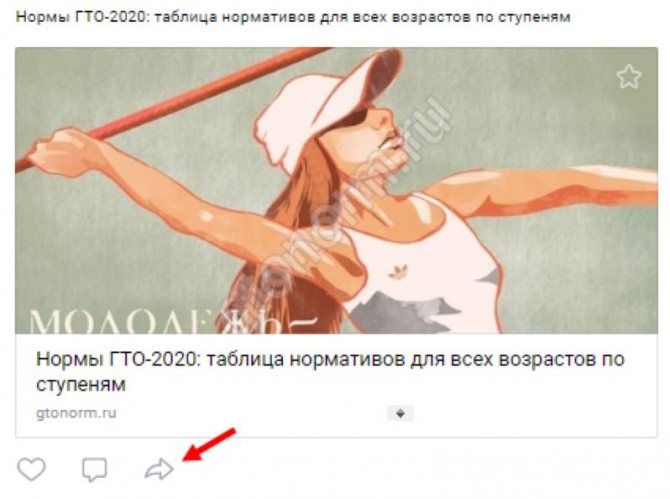Viewport: 670px width, 499px height.
Task: Click the word ступеням in the card title
Action: click(81, 385)
